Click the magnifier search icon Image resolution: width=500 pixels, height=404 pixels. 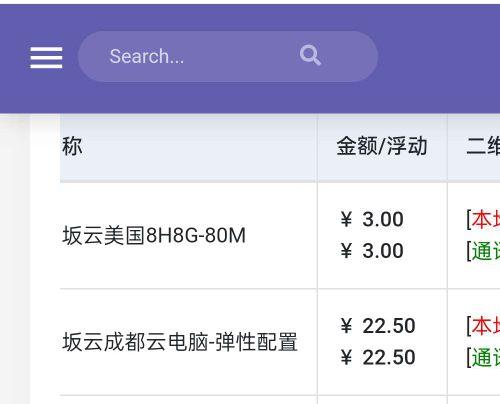pos(310,55)
